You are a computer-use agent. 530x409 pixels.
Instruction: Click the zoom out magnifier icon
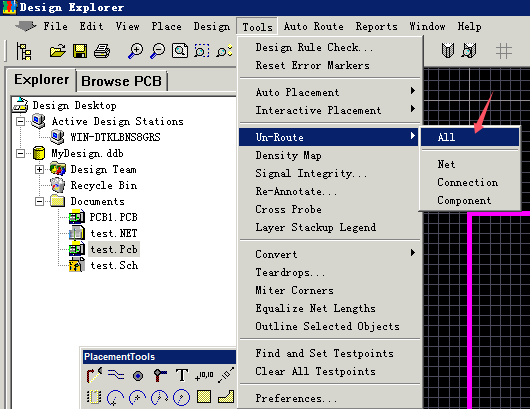(158, 51)
